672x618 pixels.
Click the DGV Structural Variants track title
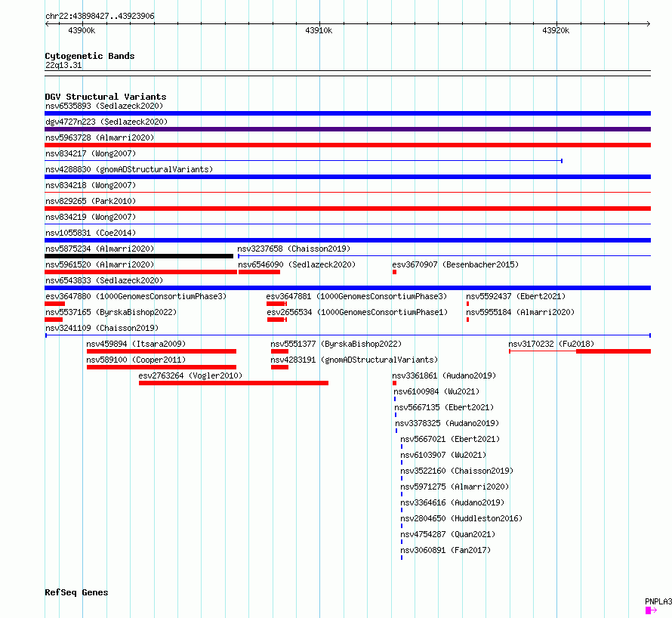(106, 97)
